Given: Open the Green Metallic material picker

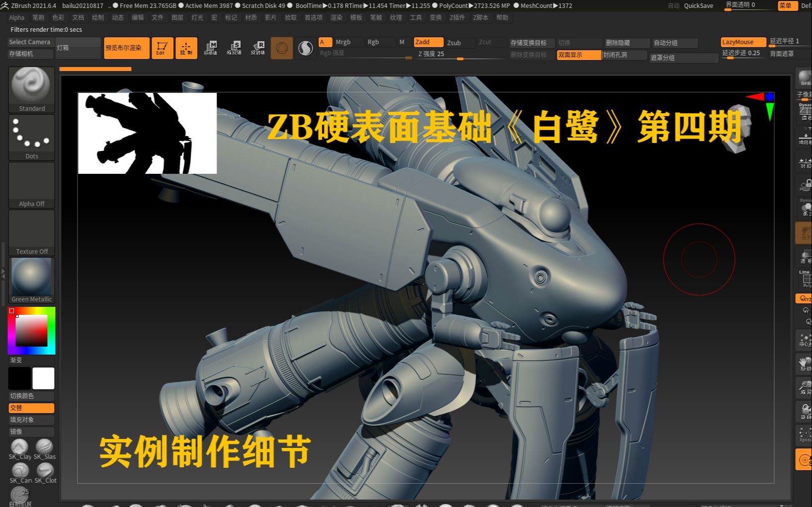Looking at the screenshot, I should click(x=31, y=276).
